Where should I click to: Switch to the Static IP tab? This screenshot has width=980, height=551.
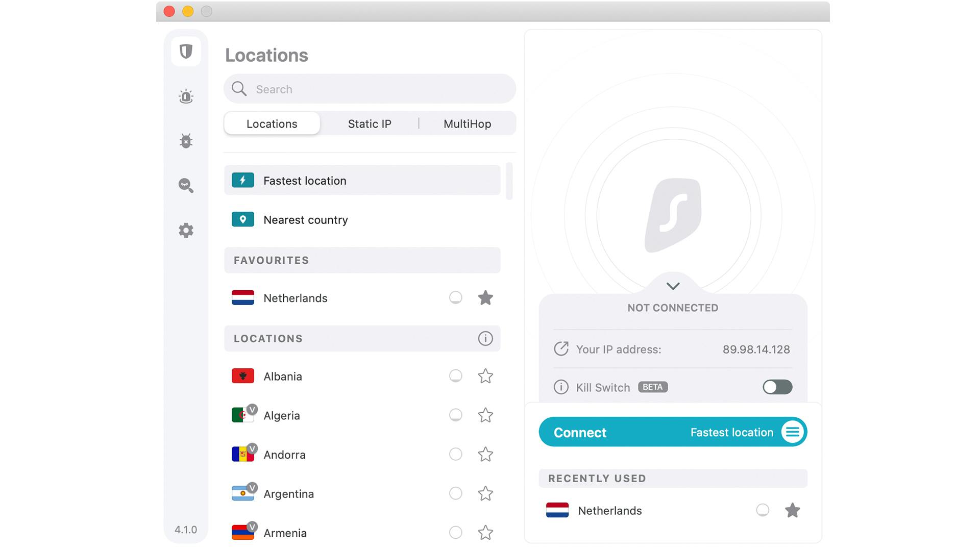369,123
